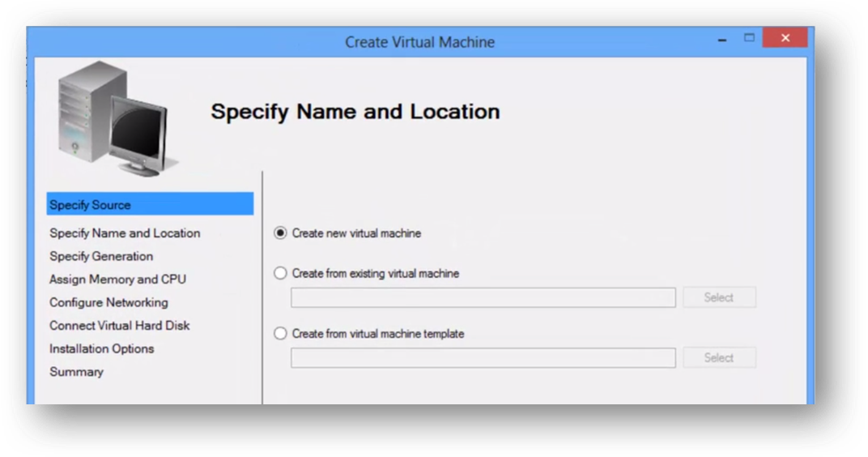Jump to Assign Memory and CPU step

pos(117,280)
